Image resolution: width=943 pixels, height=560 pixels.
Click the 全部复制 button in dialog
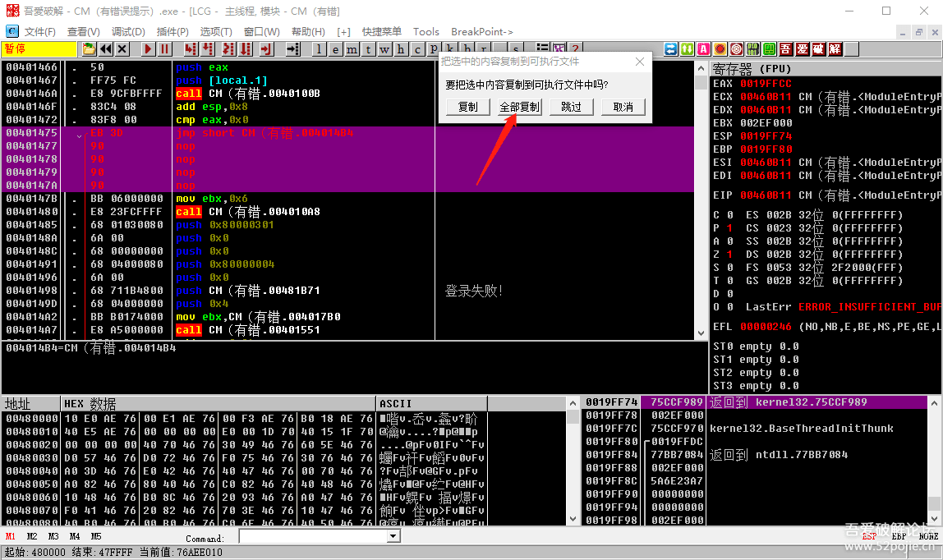pyautogui.click(x=520, y=107)
